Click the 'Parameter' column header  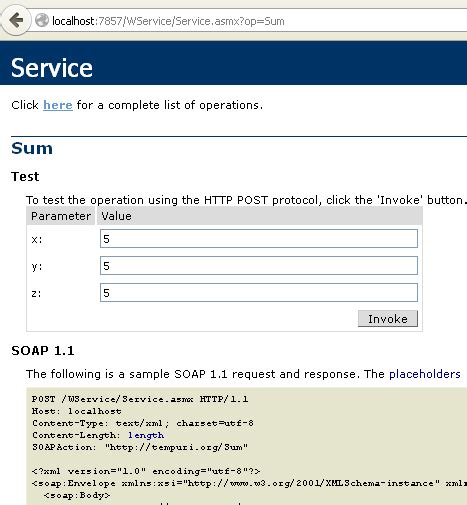point(61,216)
